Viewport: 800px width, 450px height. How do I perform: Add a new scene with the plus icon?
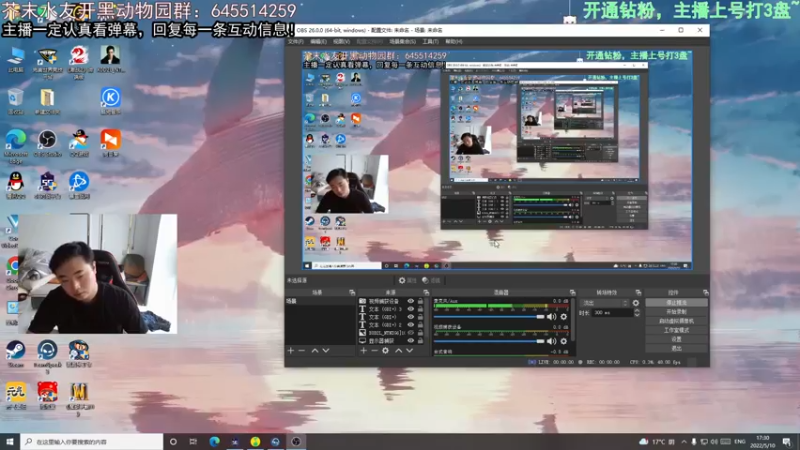(x=291, y=351)
